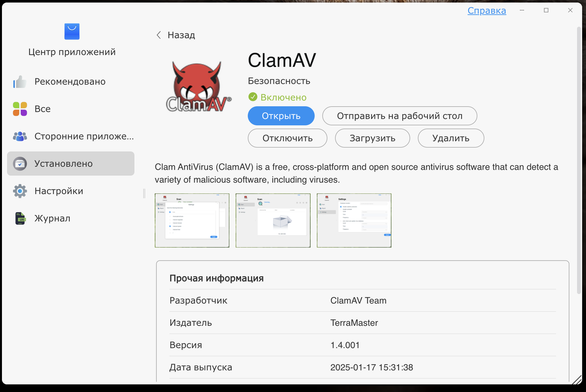Click the Издатель label
The height and width of the screenshot is (392, 586).
tap(191, 323)
